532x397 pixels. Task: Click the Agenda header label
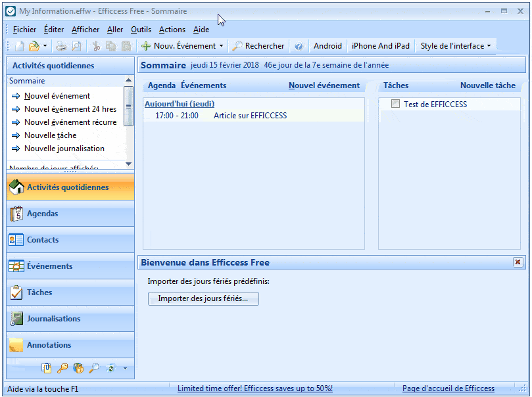[x=162, y=85]
